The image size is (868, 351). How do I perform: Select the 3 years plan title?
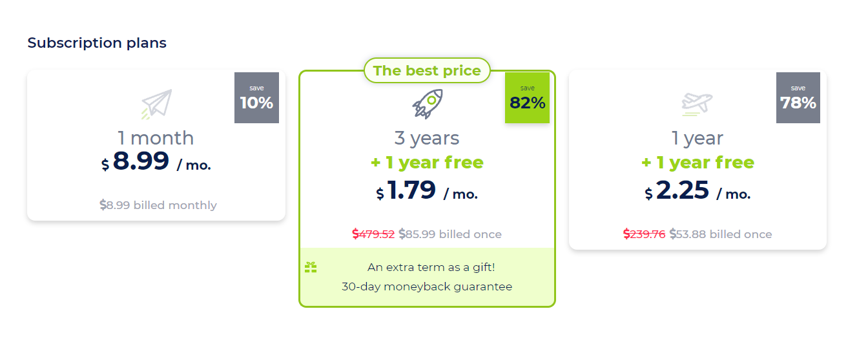click(427, 138)
